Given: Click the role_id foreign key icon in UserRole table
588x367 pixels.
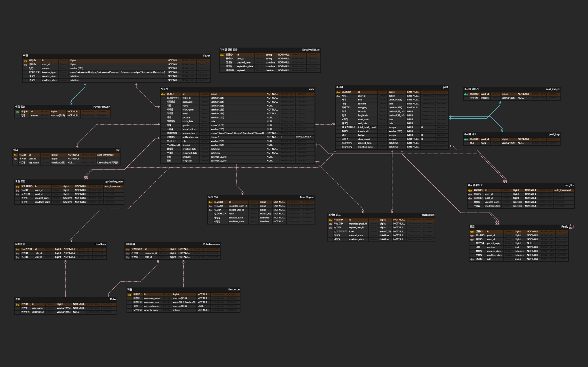Looking at the screenshot, I should (x=17, y=253).
